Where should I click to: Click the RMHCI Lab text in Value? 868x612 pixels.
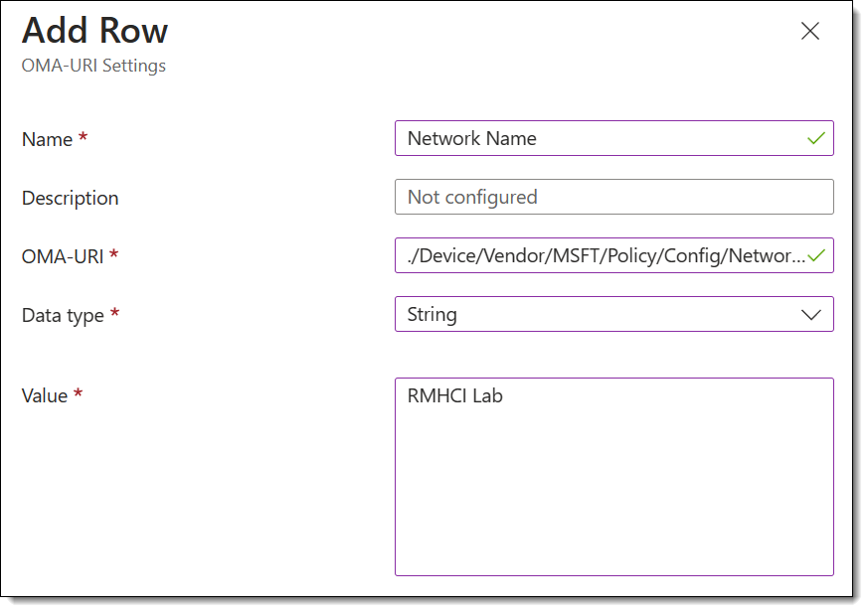455,396
